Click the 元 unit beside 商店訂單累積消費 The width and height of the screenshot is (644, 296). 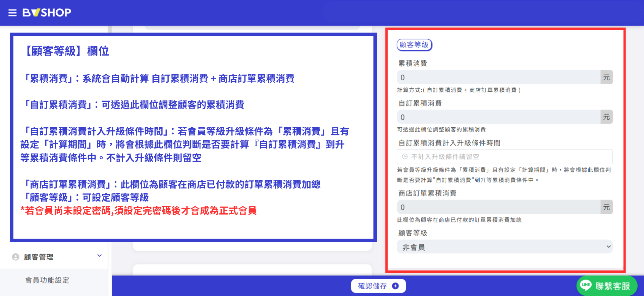pos(606,207)
